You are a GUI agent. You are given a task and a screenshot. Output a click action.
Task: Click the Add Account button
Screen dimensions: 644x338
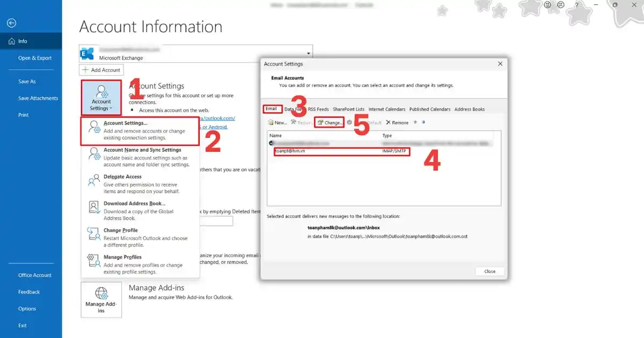point(101,70)
